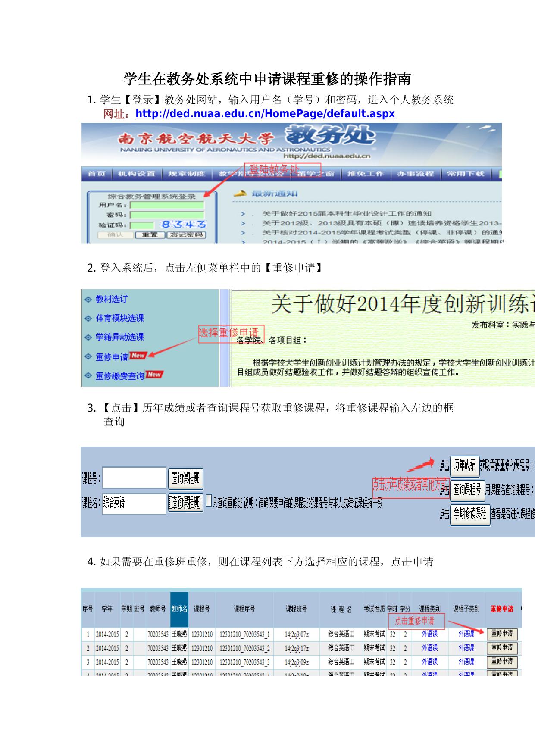
Task: Click the 忘记密码 button
Action: [186, 235]
